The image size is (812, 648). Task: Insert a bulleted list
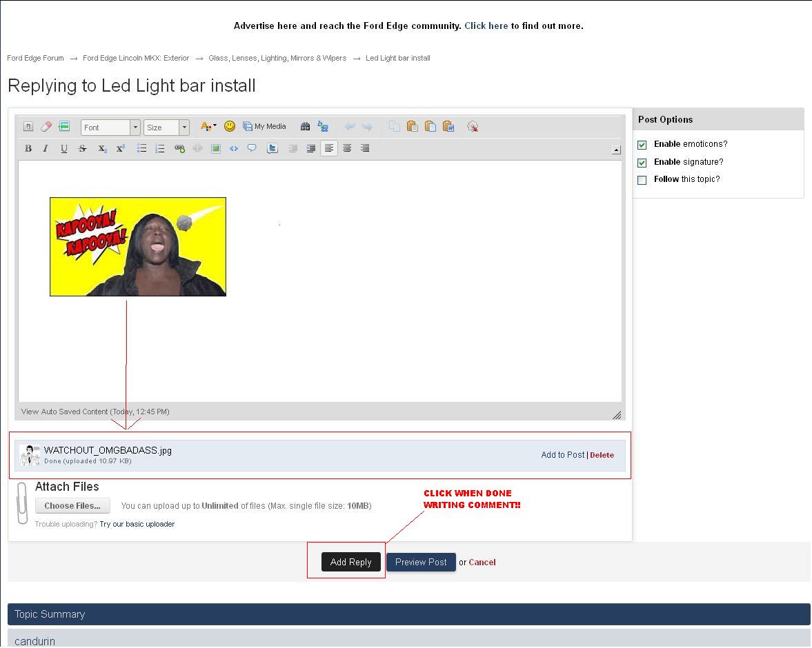point(141,148)
